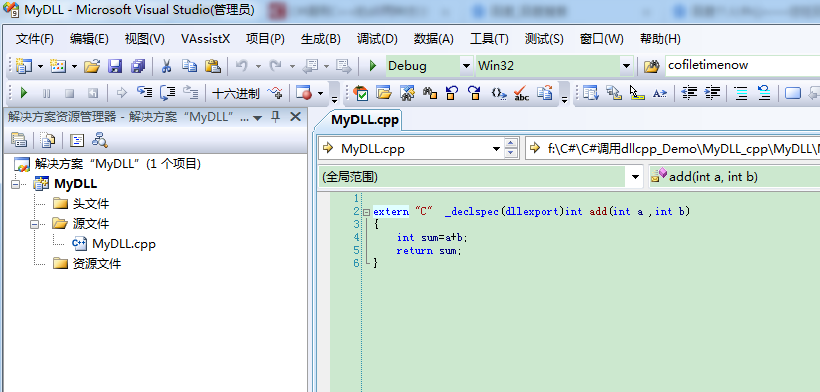Open the (全局范围) scope dropdown
Screen dimensions: 820x392
point(635,177)
